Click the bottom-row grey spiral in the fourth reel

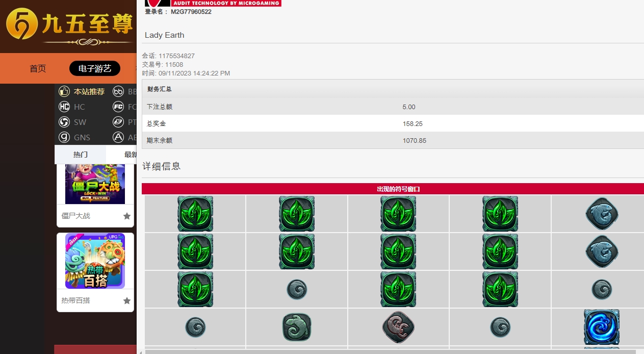coord(500,327)
